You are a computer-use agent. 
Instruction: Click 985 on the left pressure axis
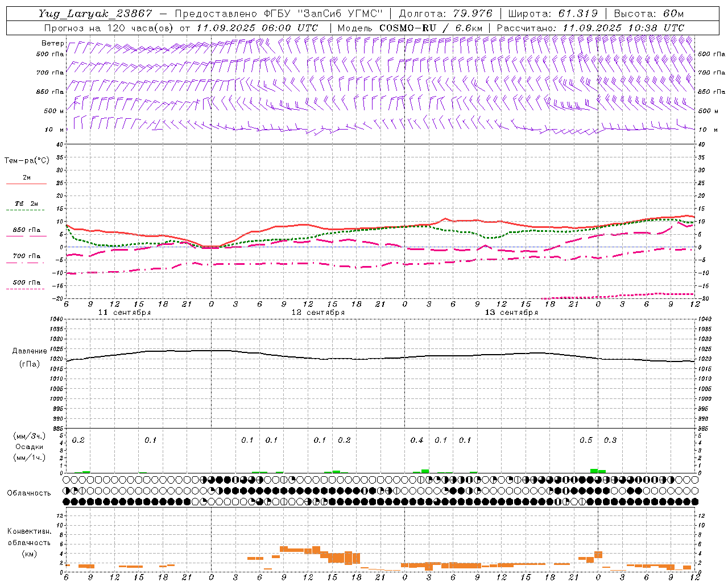58,429
